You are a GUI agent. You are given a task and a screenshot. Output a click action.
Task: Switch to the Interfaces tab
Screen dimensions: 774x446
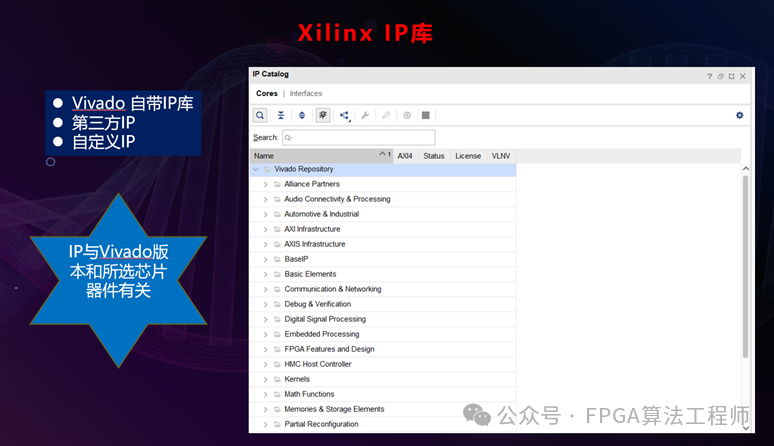click(x=306, y=94)
